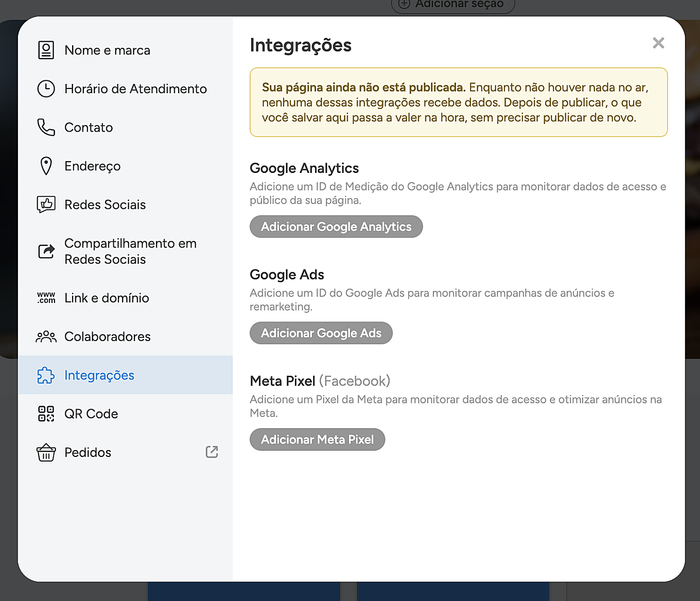Click the clock icon for Horário de Atendimento
700x601 pixels.
coord(46,89)
